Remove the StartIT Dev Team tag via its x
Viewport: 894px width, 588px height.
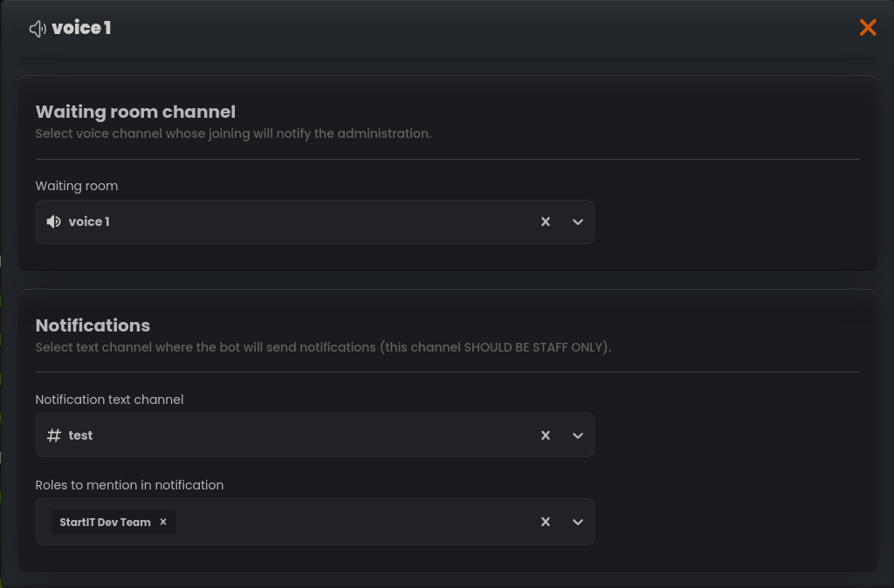162,522
